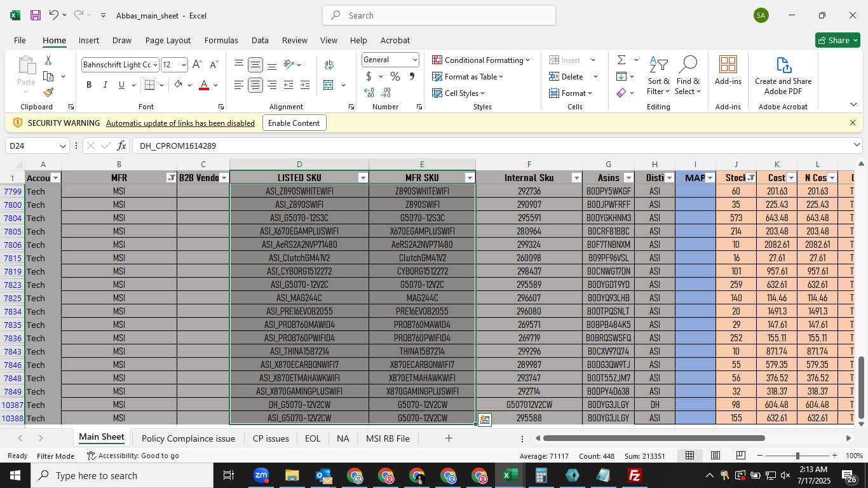
Task: Open the Insert ribbon tab
Action: (89, 40)
